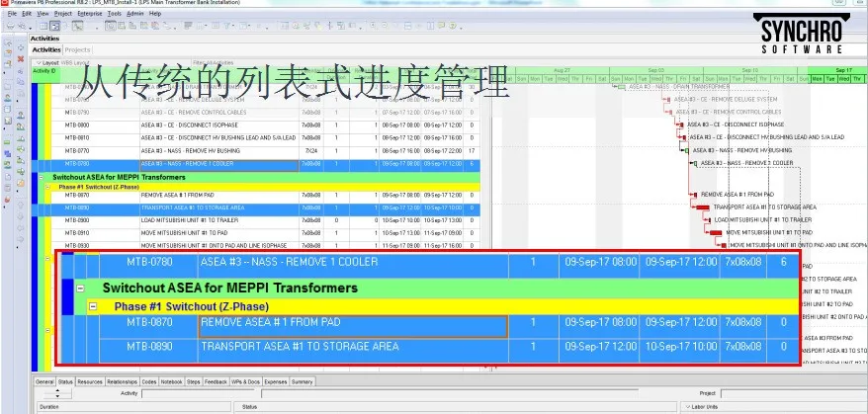Click 'LOAD MITSUBISHI UNIT #1 TO TRAILER' activity name
This screenshot has height=414, width=868.
point(190,220)
